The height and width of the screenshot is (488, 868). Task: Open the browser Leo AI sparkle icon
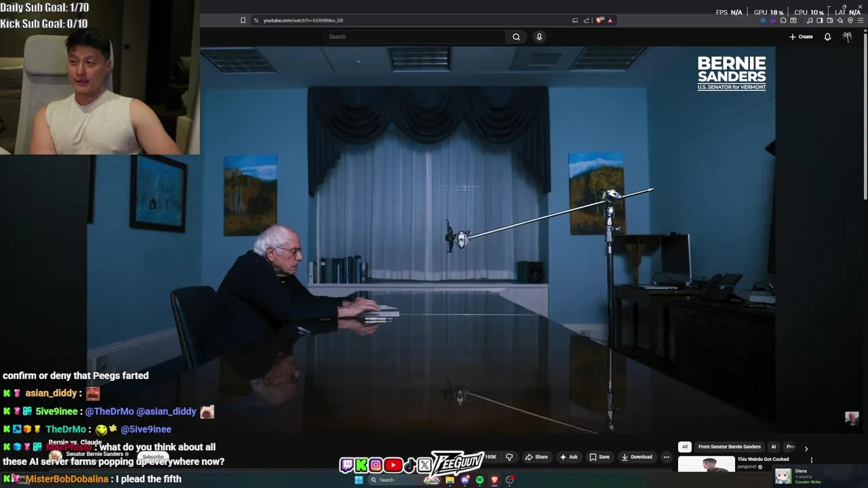coord(840,20)
